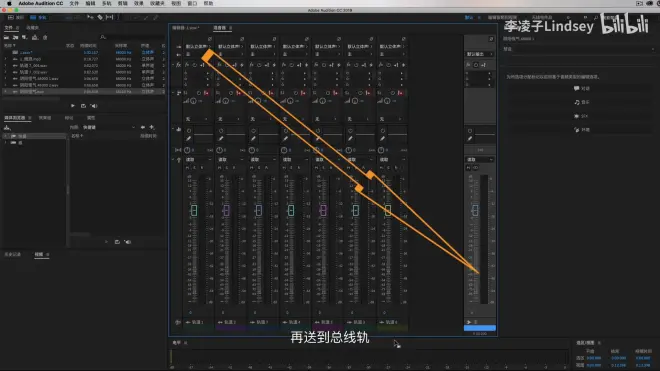Image resolution: width=660 pixels, height=371 pixels.
Task: Toggle track 1 EQ power button
Action: coord(189,131)
